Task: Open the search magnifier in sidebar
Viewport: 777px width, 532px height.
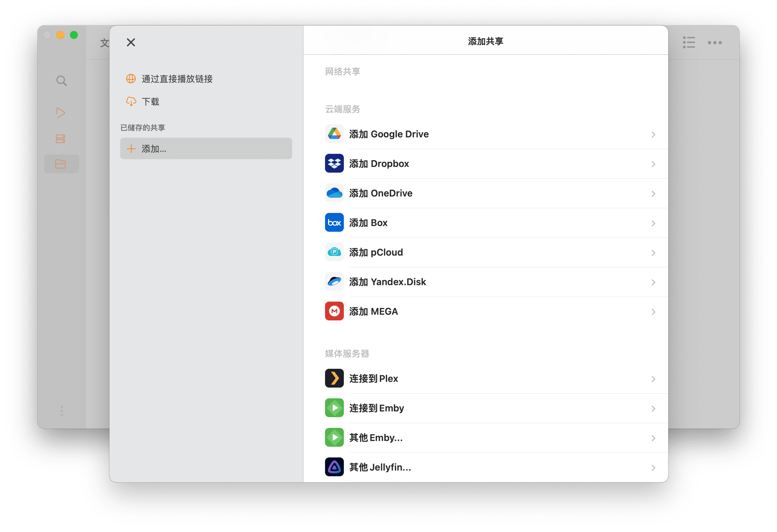Action: 61,81
